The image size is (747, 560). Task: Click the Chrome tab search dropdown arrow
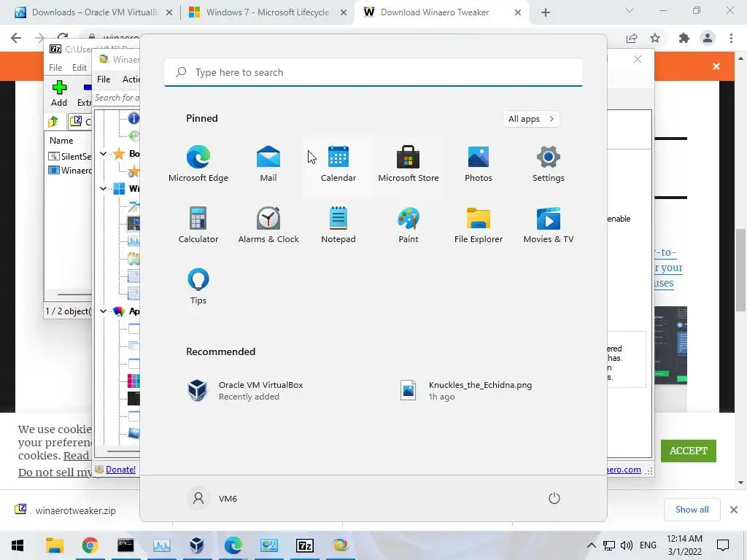pos(630,10)
